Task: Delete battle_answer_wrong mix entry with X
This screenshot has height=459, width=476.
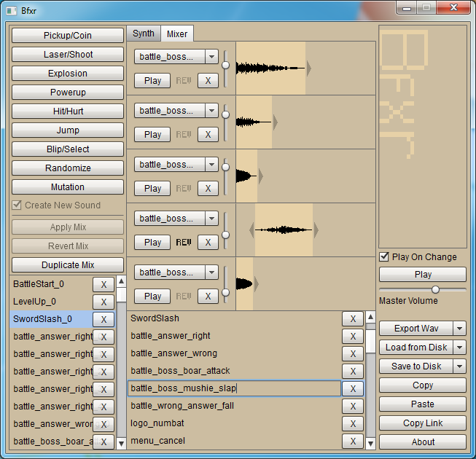Action: pos(353,354)
